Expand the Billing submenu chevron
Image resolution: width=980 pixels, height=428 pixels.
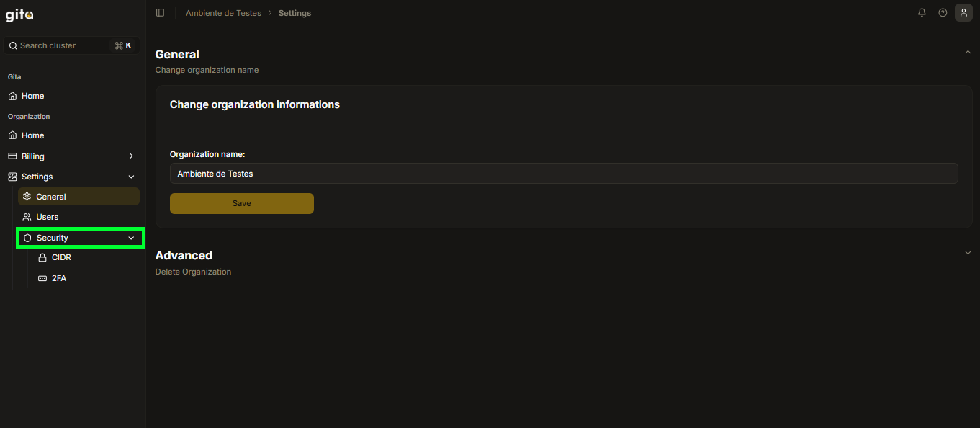(131, 156)
